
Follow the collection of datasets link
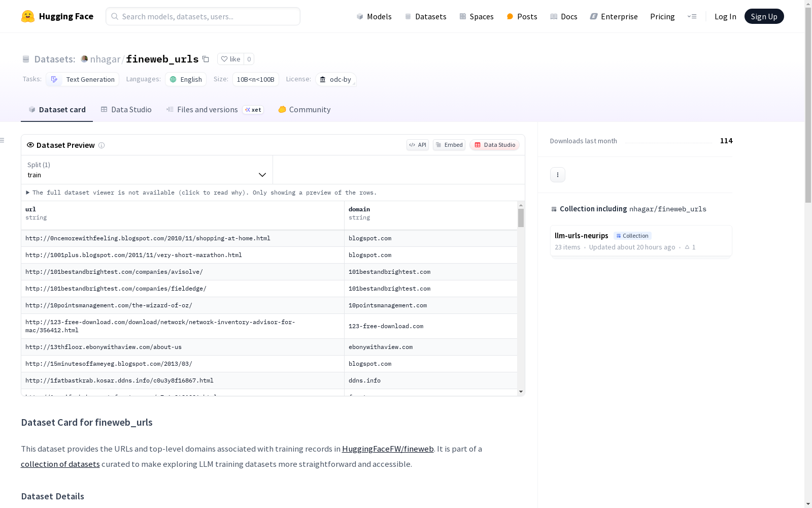60,464
